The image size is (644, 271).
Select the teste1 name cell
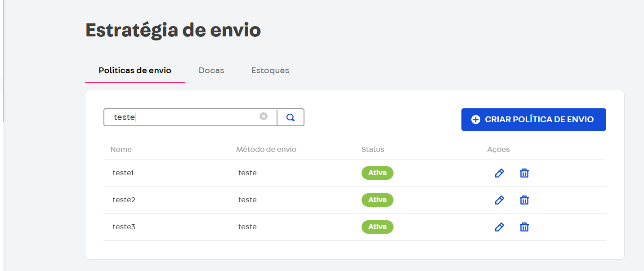tap(123, 173)
